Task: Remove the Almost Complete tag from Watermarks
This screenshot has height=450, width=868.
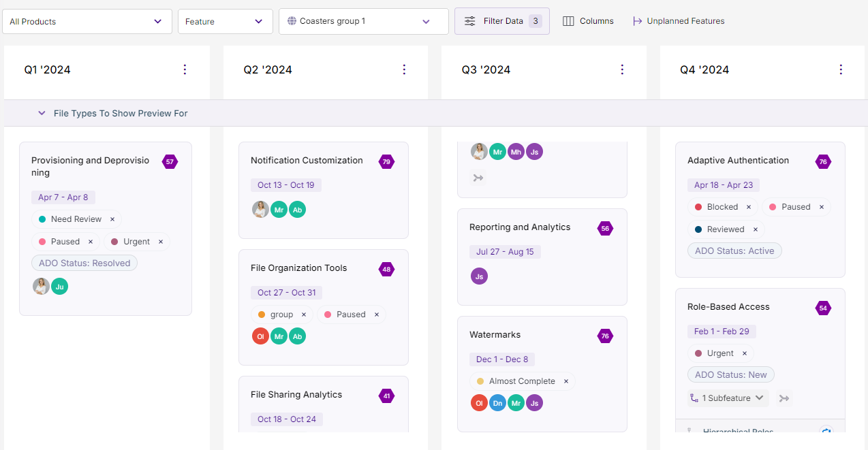Action: 566,381
